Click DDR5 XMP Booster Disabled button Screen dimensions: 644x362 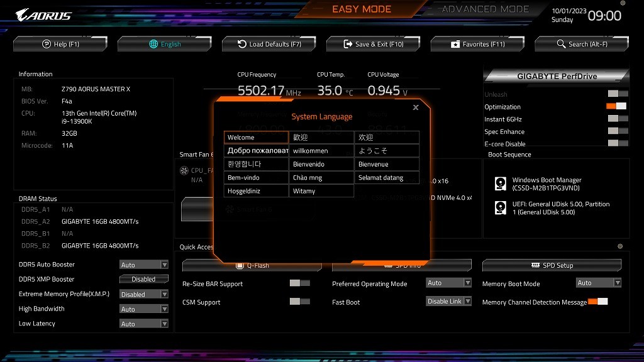144,279
